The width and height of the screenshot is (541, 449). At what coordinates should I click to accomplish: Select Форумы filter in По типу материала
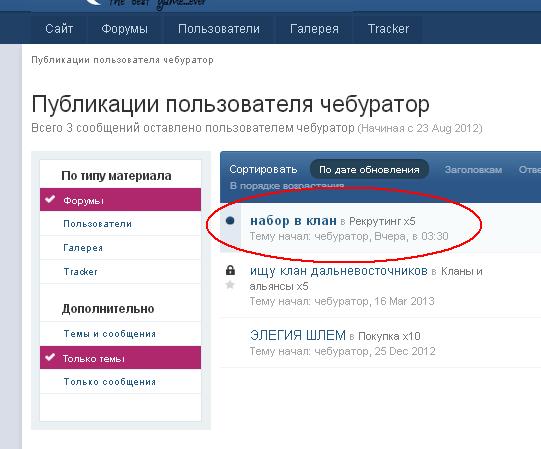pyautogui.click(x=120, y=200)
